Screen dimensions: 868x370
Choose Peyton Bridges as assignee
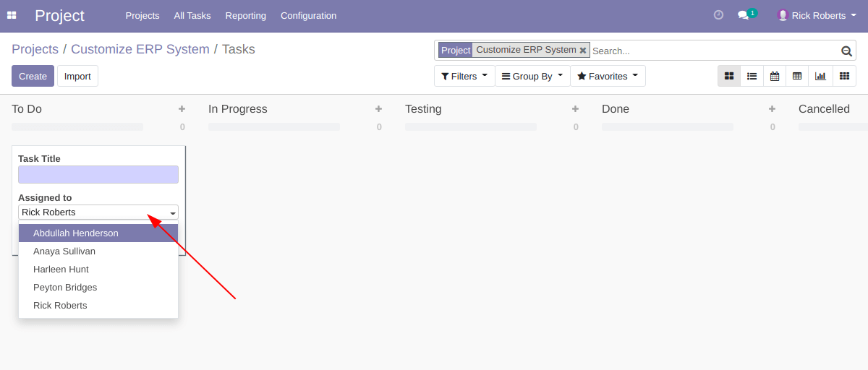click(65, 288)
